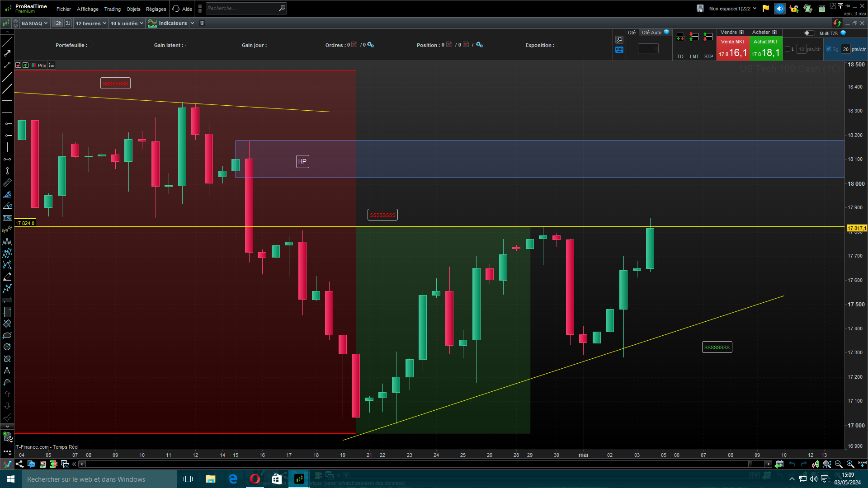Open the NASDAQ instrument dropdown
Image resolution: width=868 pixels, height=488 pixels.
point(34,23)
